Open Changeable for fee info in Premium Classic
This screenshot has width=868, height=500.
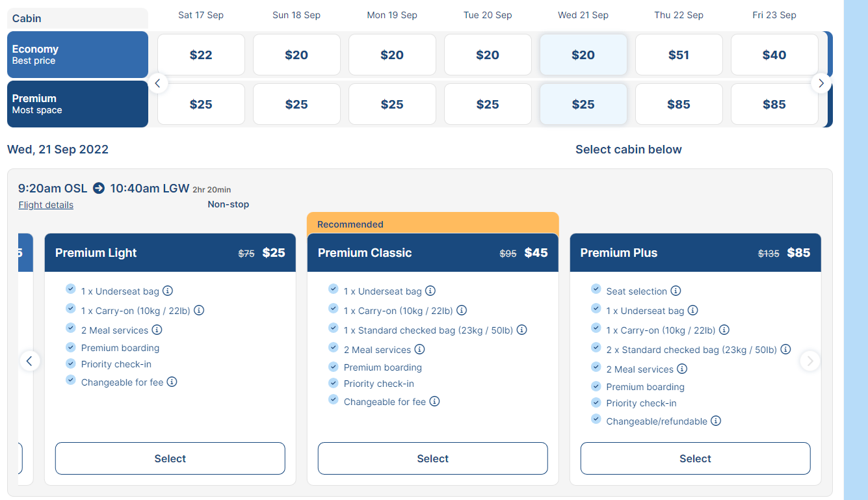[x=434, y=401]
